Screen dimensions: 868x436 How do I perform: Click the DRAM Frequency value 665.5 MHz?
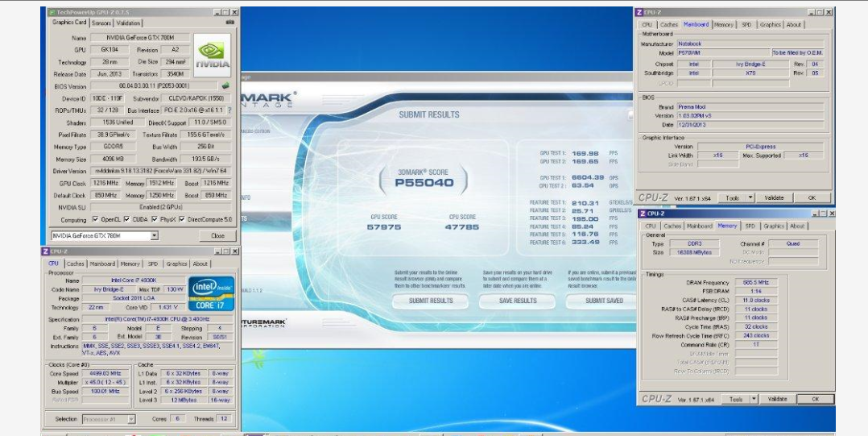coord(756,283)
